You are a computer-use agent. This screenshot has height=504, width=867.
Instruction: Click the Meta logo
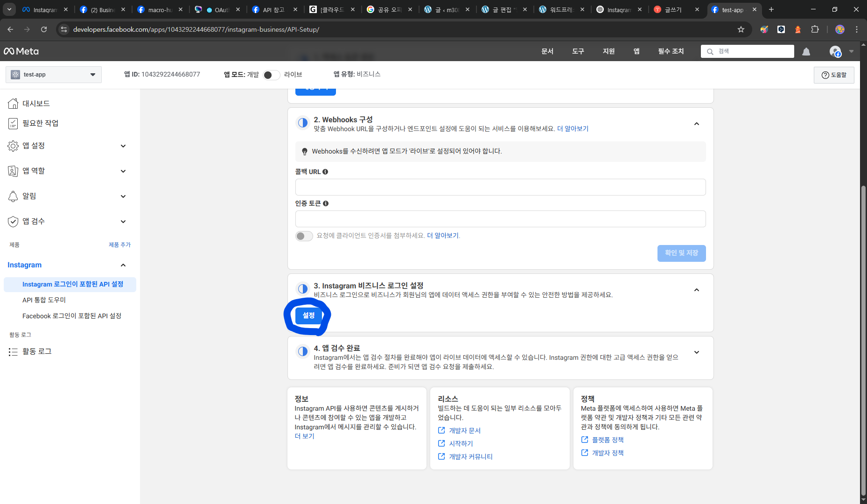pyautogui.click(x=21, y=51)
